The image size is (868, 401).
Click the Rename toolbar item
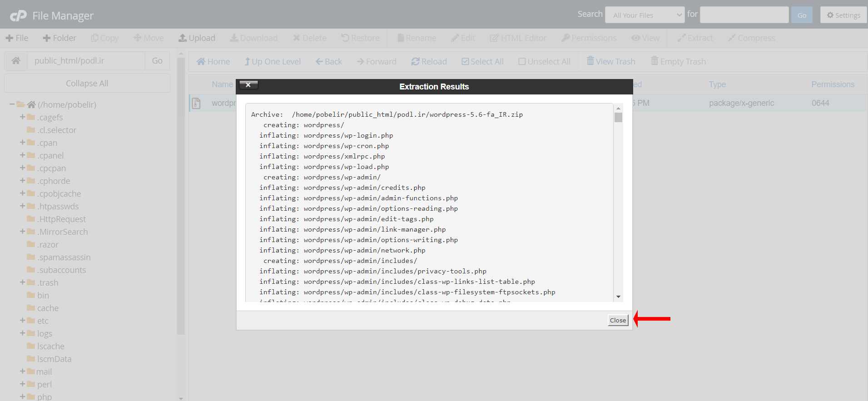[417, 38]
